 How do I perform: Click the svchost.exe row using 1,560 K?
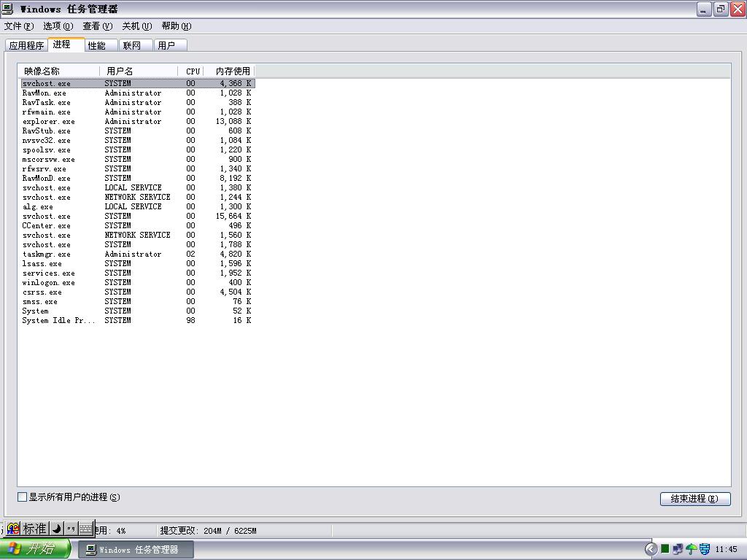(x=137, y=236)
